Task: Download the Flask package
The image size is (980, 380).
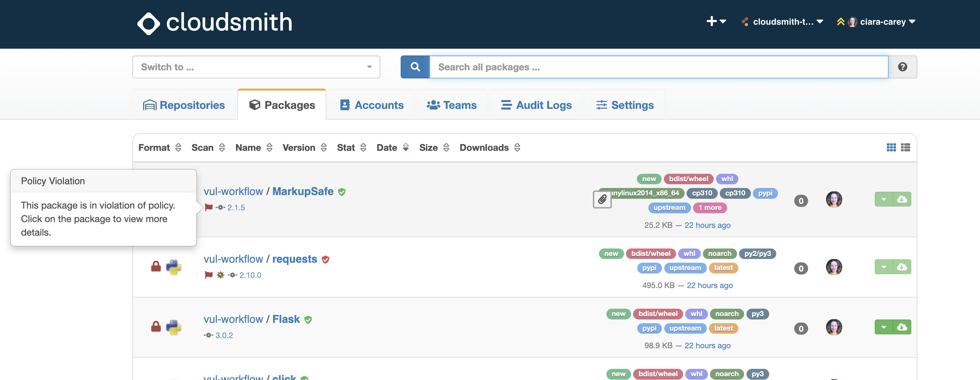Action: [x=901, y=327]
